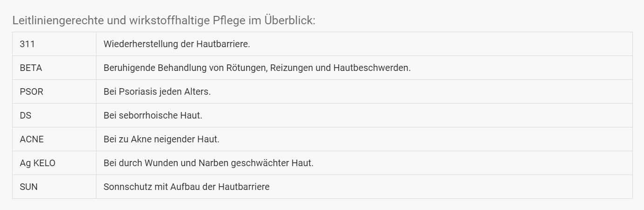Click the 'Bei seborrhoische Haut.' description
644x210 pixels.
[x=153, y=115]
